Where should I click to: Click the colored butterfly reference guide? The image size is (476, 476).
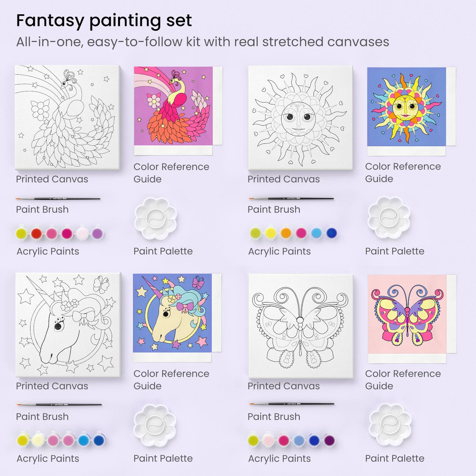[407, 314]
